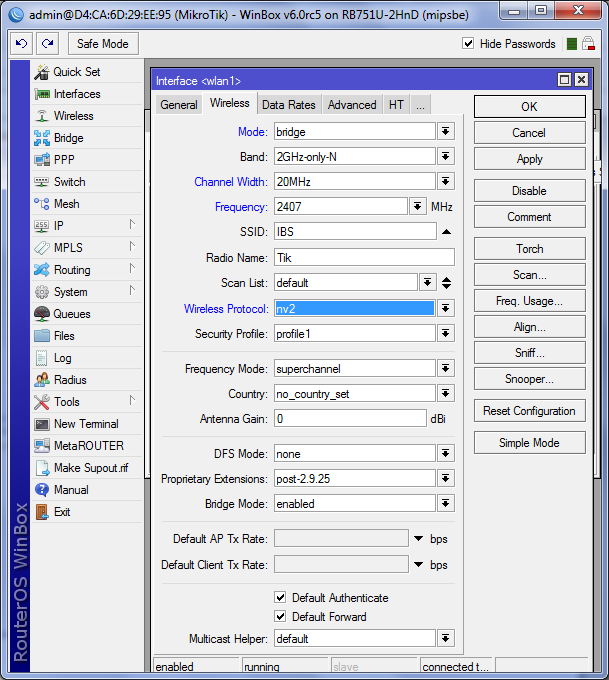Click the undo arrow icon in toolbar
609x680 pixels.
click(x=21, y=44)
